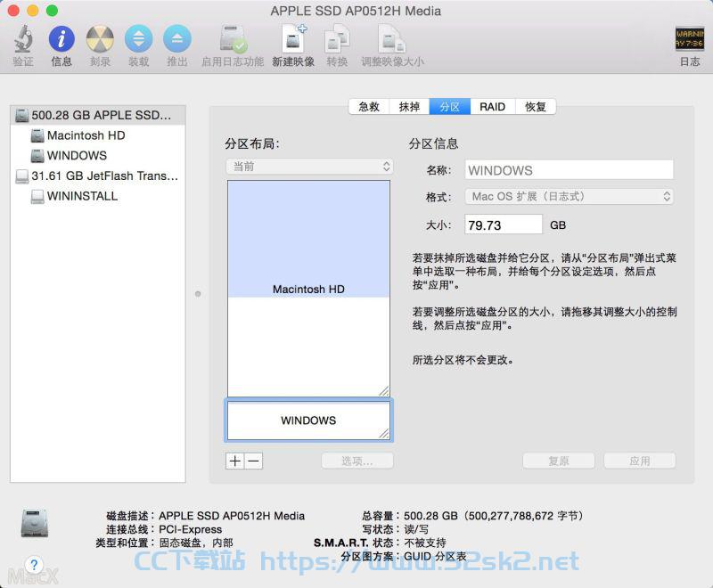The height and width of the screenshot is (588, 713).
Task: Click GUID 分区表 partition scheme text
Action: click(x=435, y=556)
